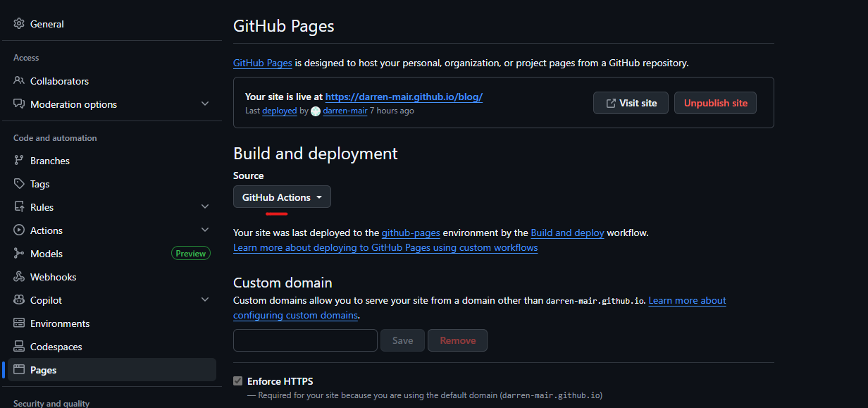Click the 'Build and deployment' heading
This screenshot has width=868, height=408.
click(x=316, y=154)
